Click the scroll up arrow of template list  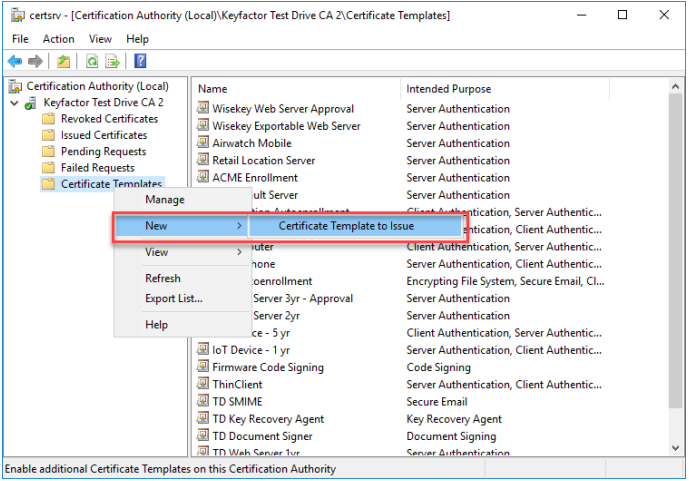[675, 87]
